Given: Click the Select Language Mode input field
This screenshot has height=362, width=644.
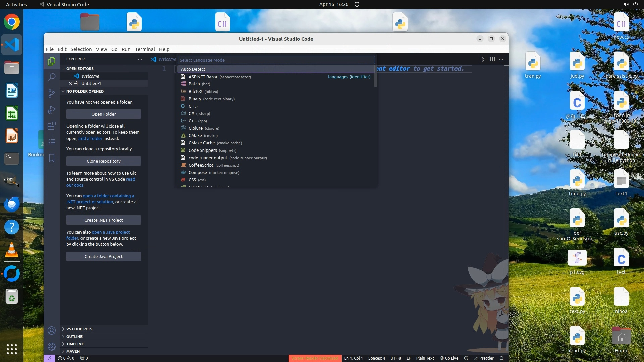Looking at the screenshot, I should click(276, 60).
